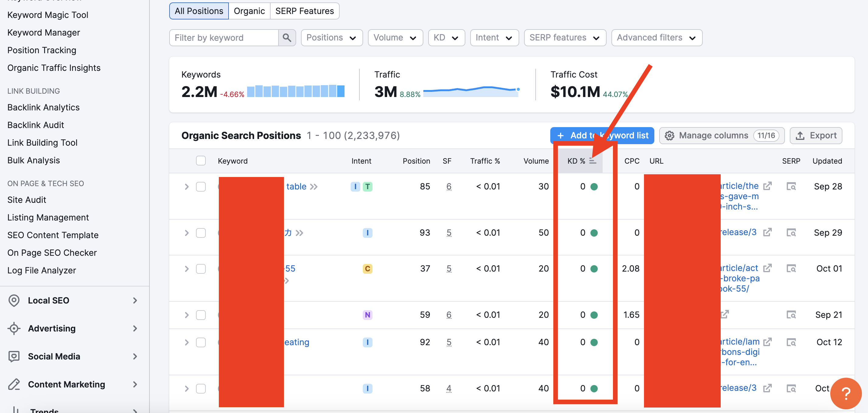Open external link icon in Sep 29 row

pyautogui.click(x=768, y=232)
